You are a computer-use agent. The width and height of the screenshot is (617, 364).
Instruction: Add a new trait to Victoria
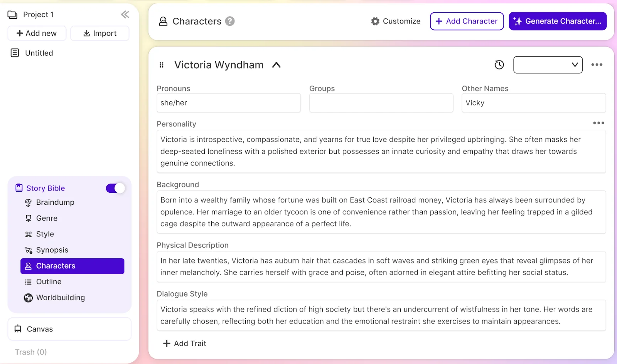point(184,343)
